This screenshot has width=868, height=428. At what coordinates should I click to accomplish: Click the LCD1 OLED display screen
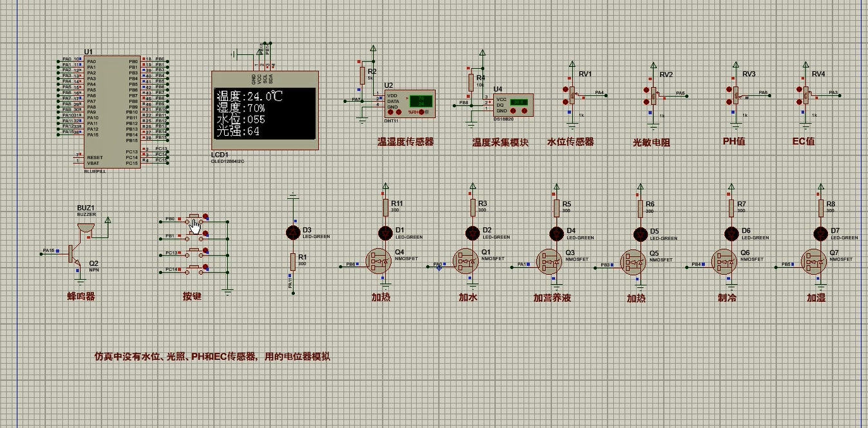[x=265, y=113]
